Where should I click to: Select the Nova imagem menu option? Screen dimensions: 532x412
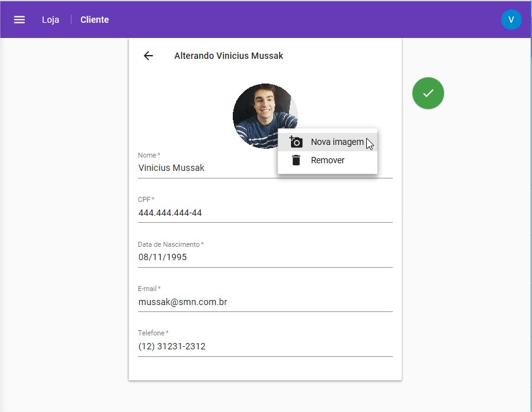point(337,142)
